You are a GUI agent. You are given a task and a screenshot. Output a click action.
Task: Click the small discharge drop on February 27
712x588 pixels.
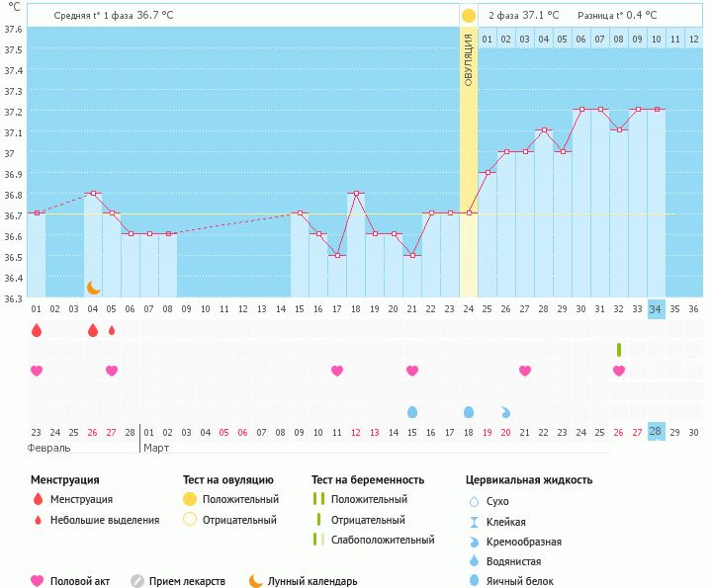click(x=112, y=330)
